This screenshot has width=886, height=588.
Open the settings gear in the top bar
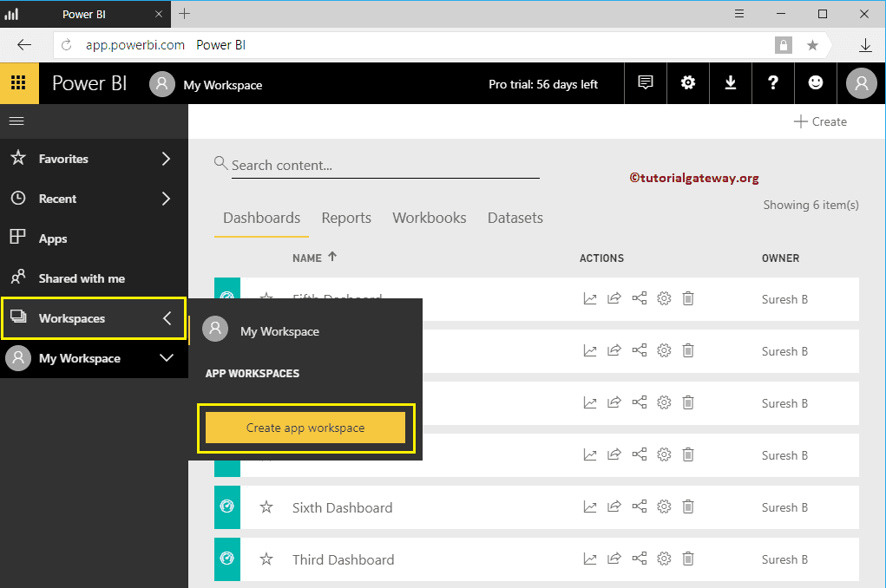point(687,82)
